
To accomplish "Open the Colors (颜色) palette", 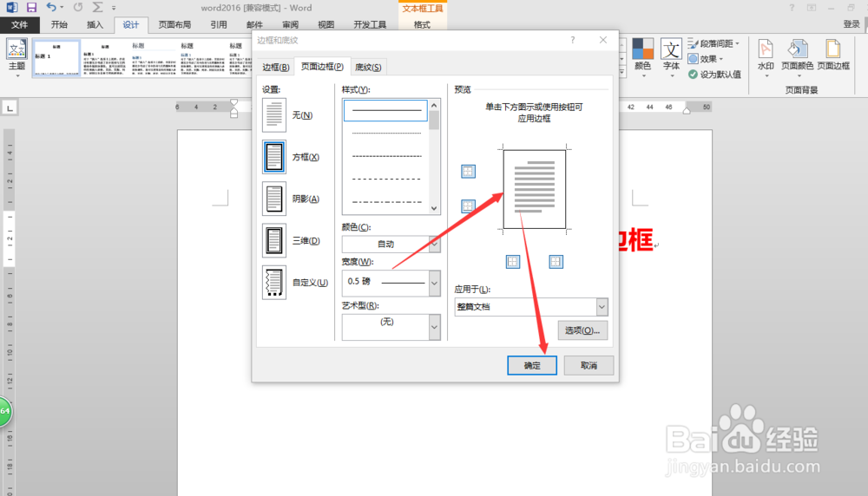I will coord(642,55).
